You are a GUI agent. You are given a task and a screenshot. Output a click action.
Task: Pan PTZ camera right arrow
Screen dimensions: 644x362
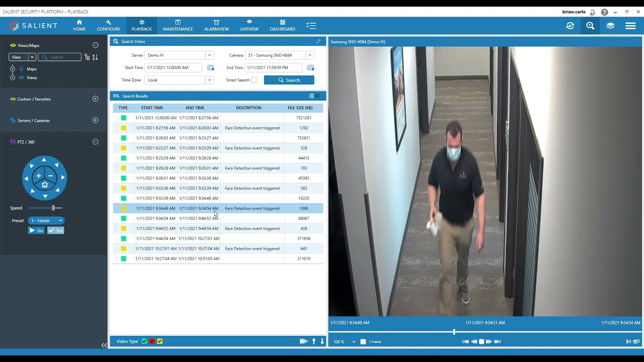(x=63, y=177)
